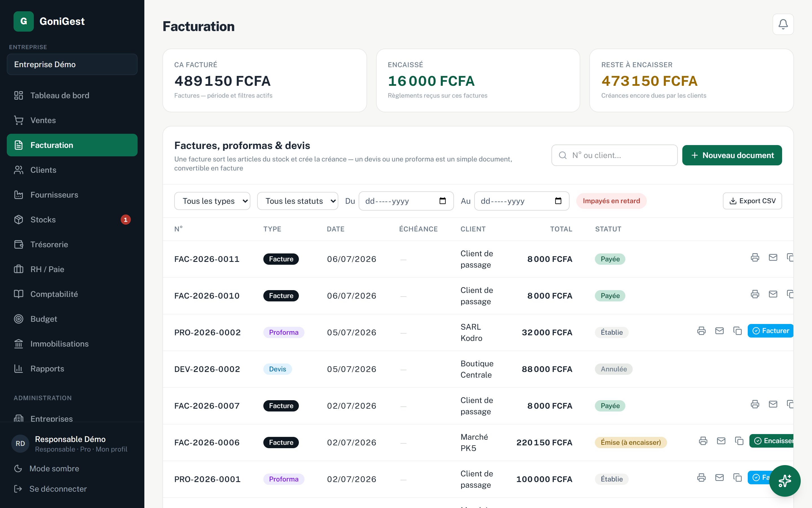This screenshot has width=812, height=508.
Task: Open the Tous les statuts dropdown
Action: 298,201
